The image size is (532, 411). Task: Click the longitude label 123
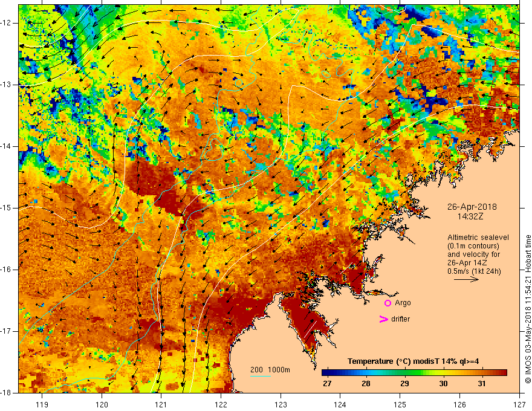(281, 404)
